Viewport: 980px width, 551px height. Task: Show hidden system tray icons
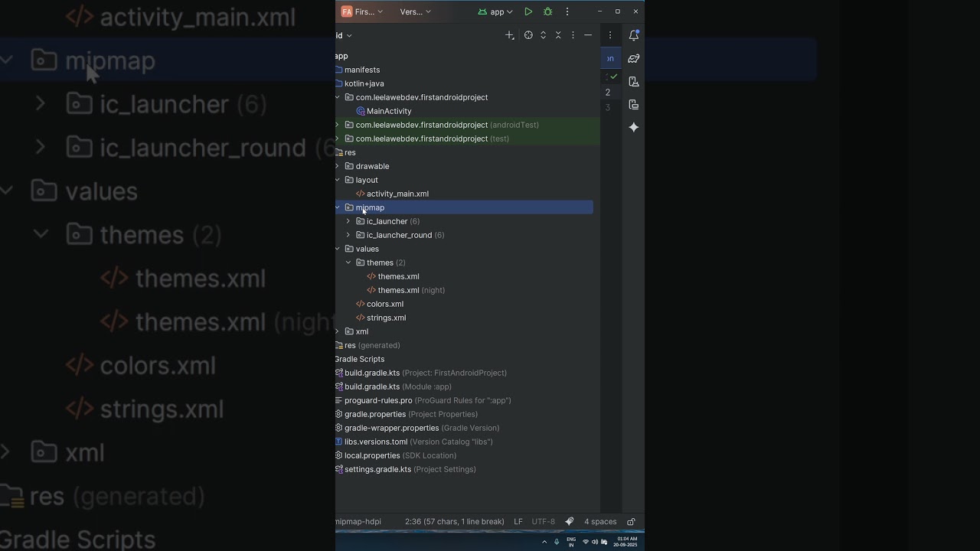[x=544, y=541]
